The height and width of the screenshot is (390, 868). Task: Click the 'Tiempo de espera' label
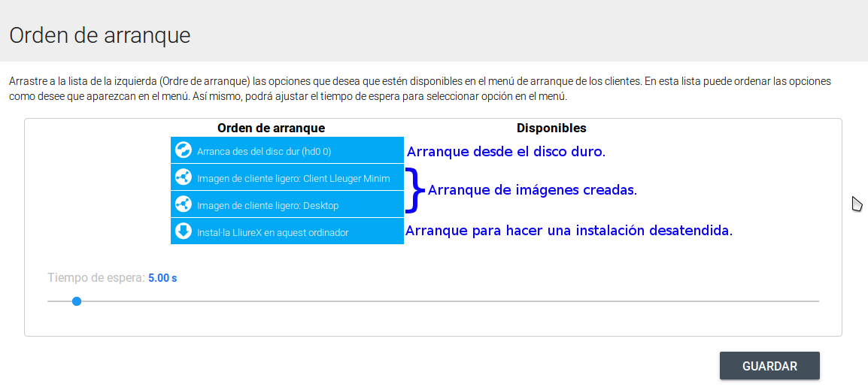96,277
